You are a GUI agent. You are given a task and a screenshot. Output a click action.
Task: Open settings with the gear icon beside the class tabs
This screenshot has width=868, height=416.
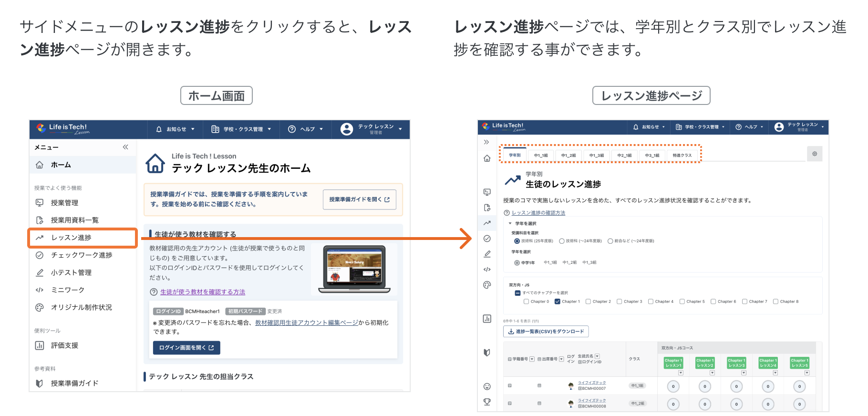pyautogui.click(x=815, y=154)
